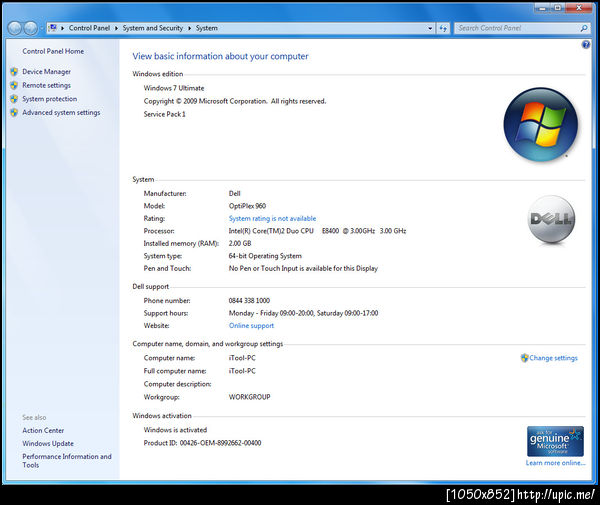Click System rating is not available link
This screenshot has width=600, height=505.
272,218
